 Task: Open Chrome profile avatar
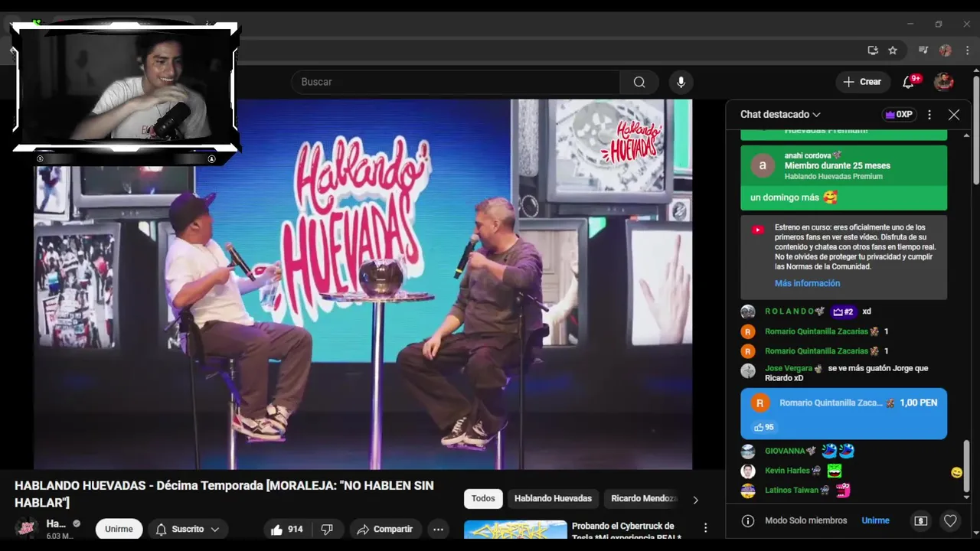click(946, 50)
